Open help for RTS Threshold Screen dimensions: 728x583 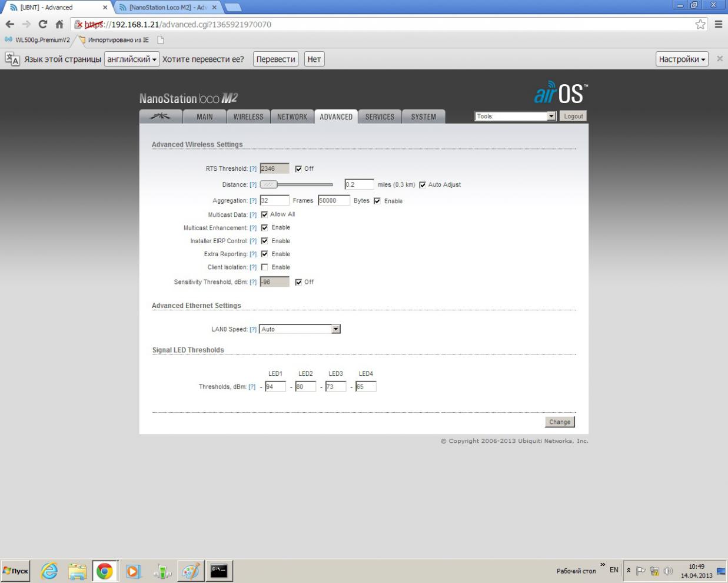click(x=253, y=169)
